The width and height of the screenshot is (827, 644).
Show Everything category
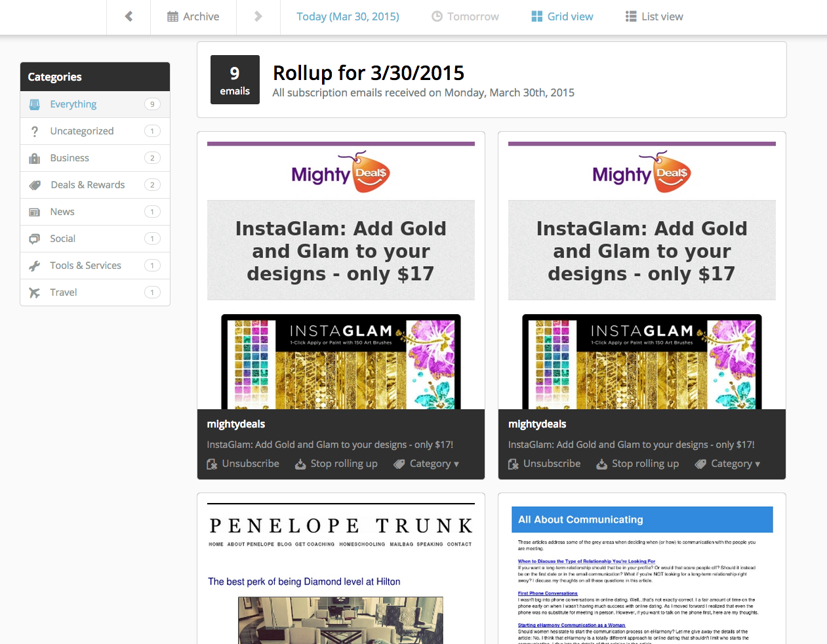[73, 104]
